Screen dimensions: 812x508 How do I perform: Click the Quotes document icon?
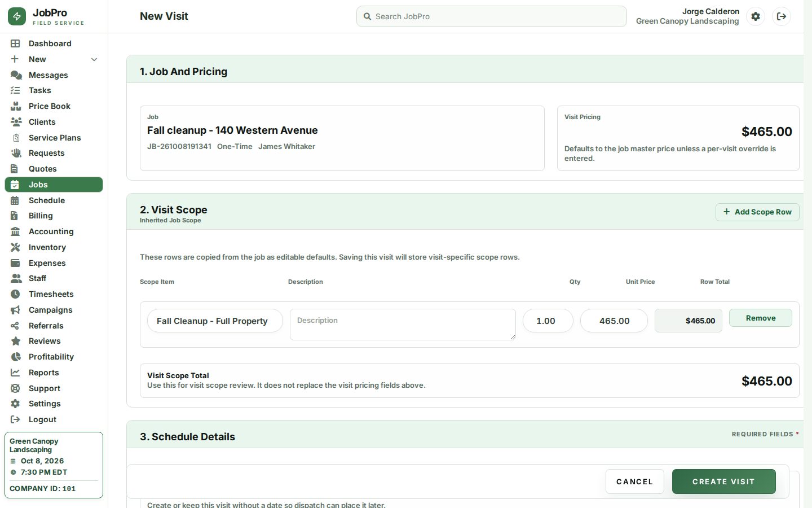[x=15, y=169]
